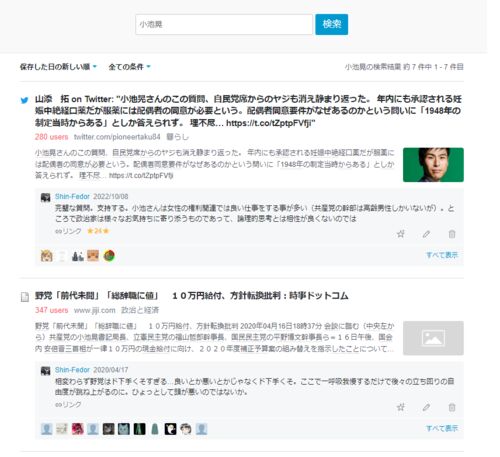Click the round Chrome-colored user avatar

109,256
